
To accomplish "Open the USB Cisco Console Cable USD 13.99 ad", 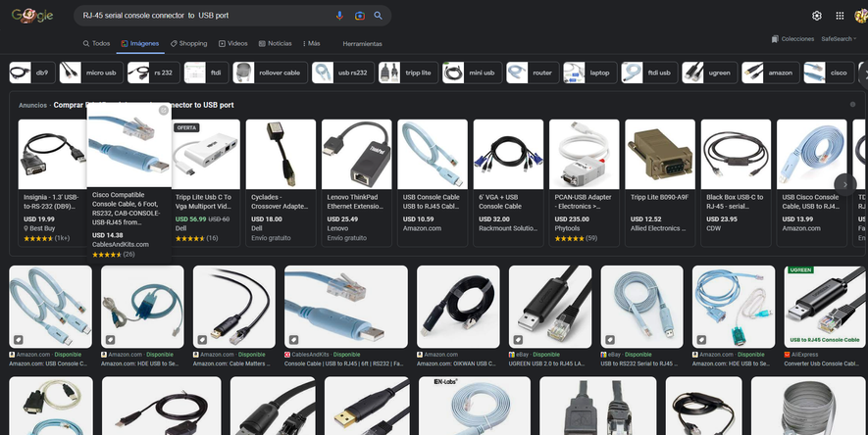I will tap(811, 182).
